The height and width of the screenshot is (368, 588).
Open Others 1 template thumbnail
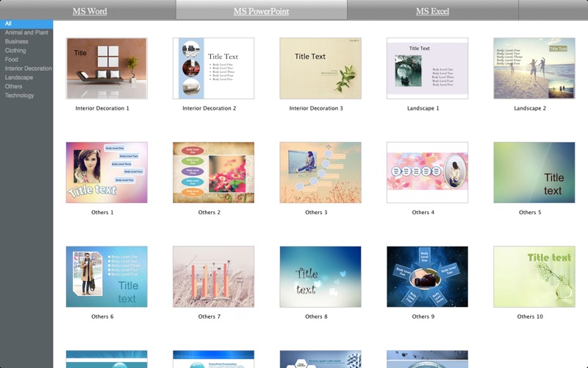(107, 172)
